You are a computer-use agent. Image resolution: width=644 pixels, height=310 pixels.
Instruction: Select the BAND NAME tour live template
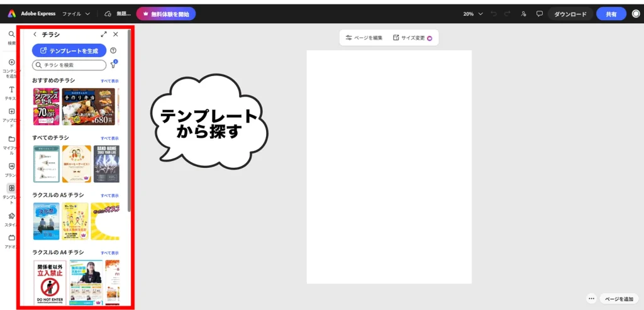click(106, 164)
